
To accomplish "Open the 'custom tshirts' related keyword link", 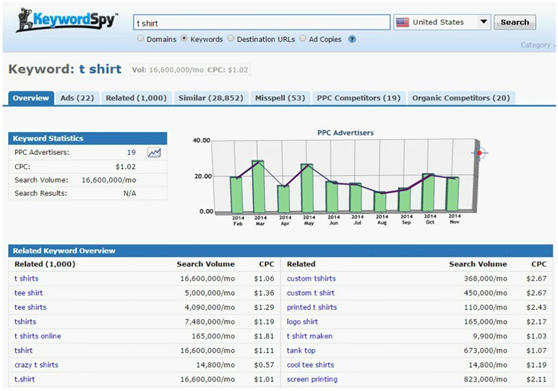I will pos(311,279).
